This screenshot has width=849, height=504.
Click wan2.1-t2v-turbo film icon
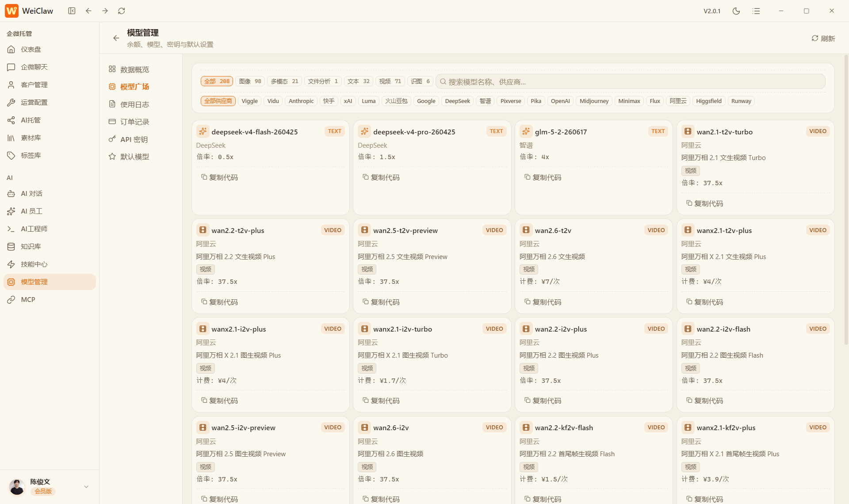(688, 131)
